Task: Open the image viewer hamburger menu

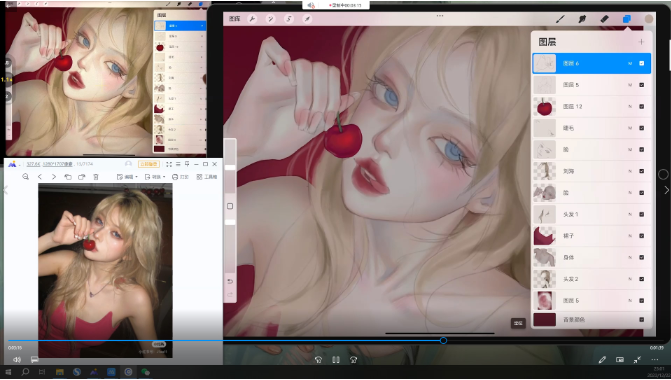Action: pos(178,164)
